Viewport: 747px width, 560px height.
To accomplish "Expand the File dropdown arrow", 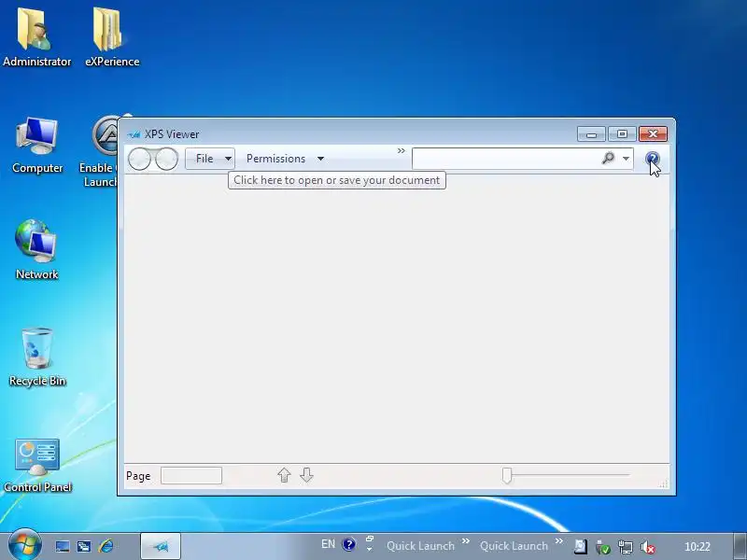I will pyautogui.click(x=228, y=159).
